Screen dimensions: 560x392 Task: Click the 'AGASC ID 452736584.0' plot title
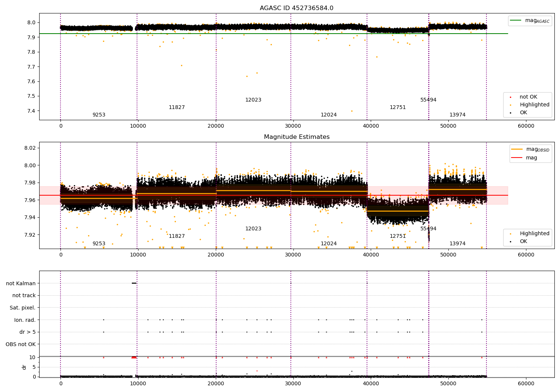coord(296,8)
